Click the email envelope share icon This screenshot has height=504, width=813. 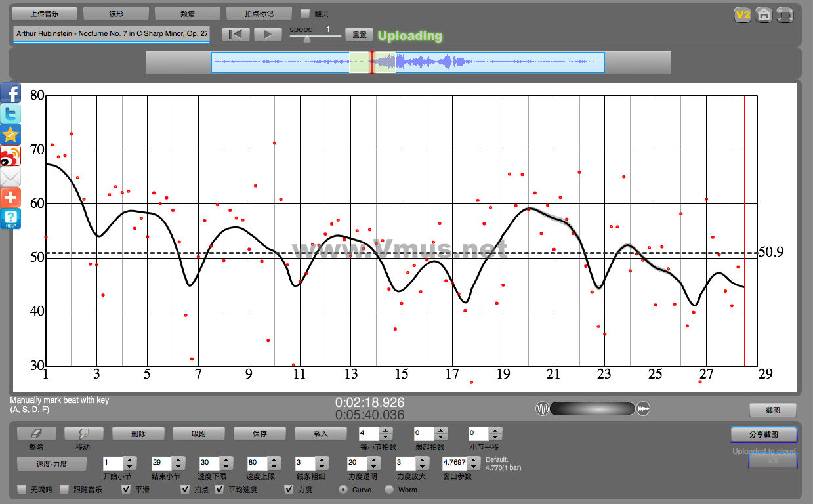point(10,177)
